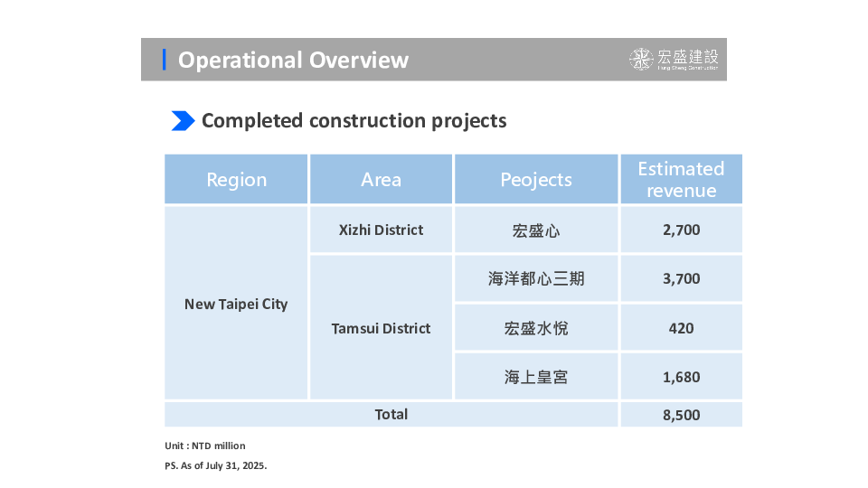The width and height of the screenshot is (868, 488).
Task: Click the 宏盛水悅 project cell
Action: (x=536, y=328)
